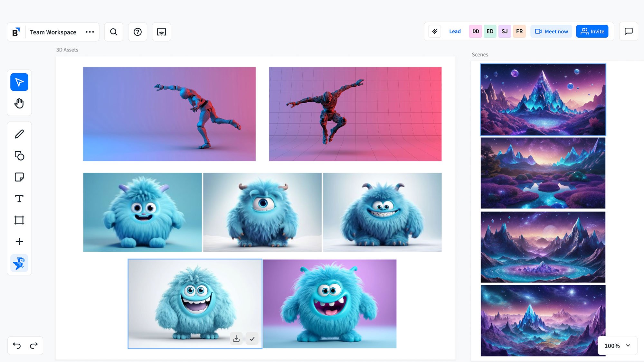Select the bottom galaxy mountain scene
Screen dimensions: 644x362
[543, 320]
